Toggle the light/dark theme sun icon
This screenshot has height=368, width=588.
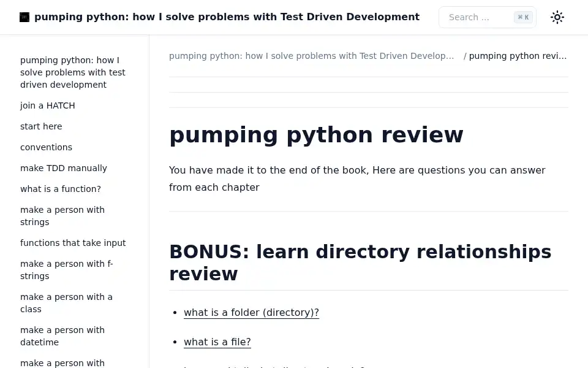pyautogui.click(x=557, y=17)
